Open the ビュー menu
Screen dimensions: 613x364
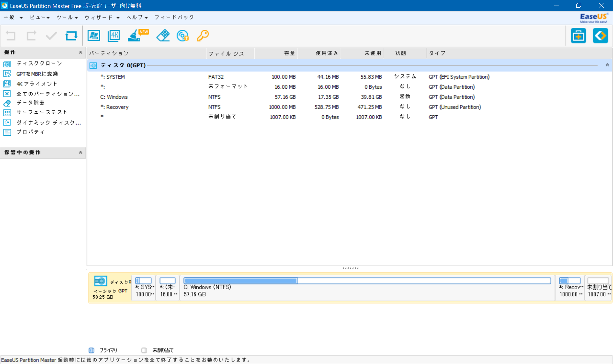click(x=40, y=17)
